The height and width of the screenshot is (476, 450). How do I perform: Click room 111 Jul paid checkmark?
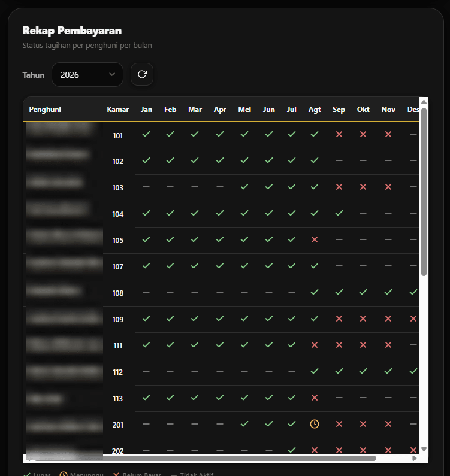(x=292, y=345)
